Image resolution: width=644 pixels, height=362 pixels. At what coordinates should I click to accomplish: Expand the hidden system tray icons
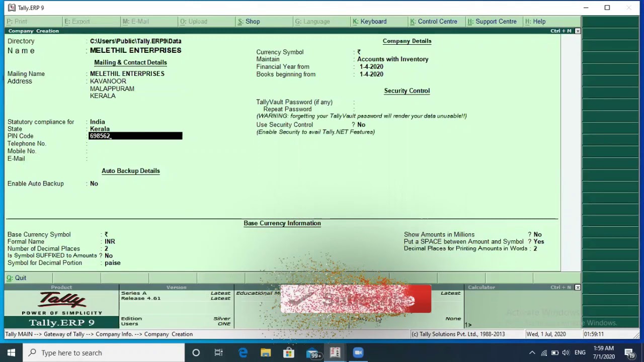click(532, 353)
